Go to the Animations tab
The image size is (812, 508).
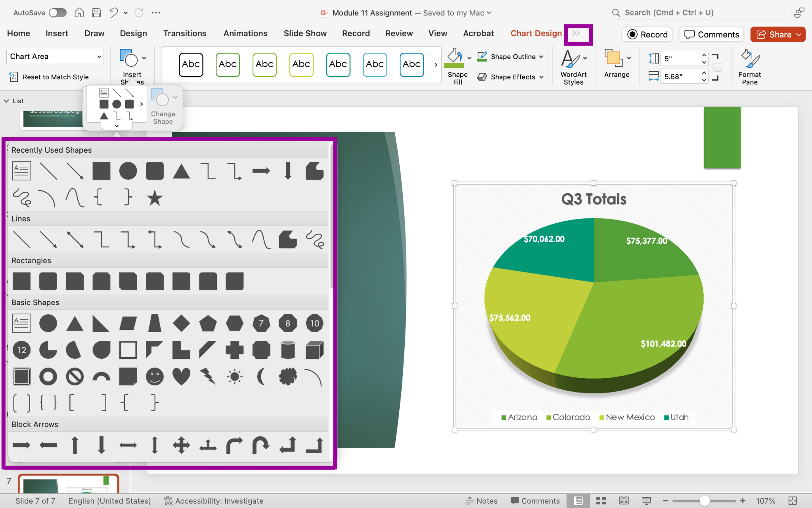pos(245,33)
